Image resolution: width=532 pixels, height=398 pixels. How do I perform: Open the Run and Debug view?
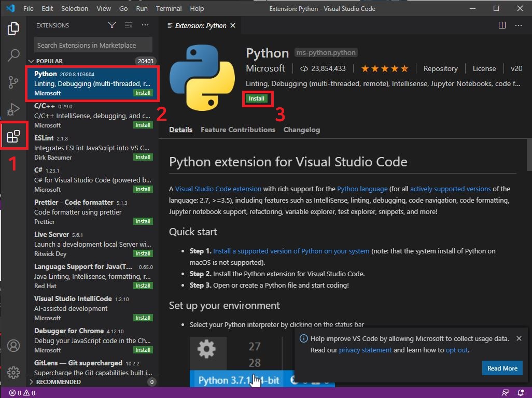13,109
